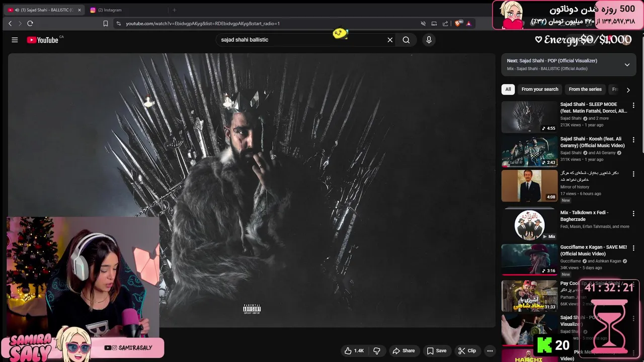The width and height of the screenshot is (644, 362).
Task: Open the Talkdown x Fedi mix thumbnail
Action: 529,224
